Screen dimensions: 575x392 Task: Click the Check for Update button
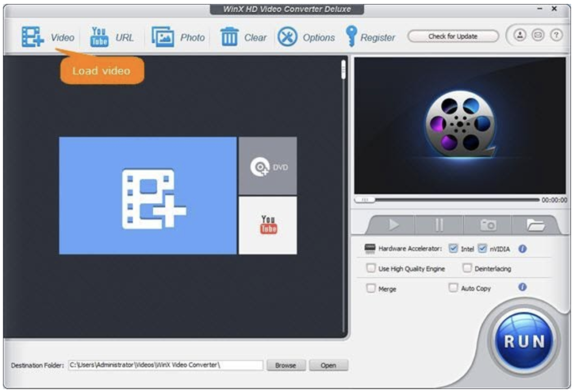(453, 37)
